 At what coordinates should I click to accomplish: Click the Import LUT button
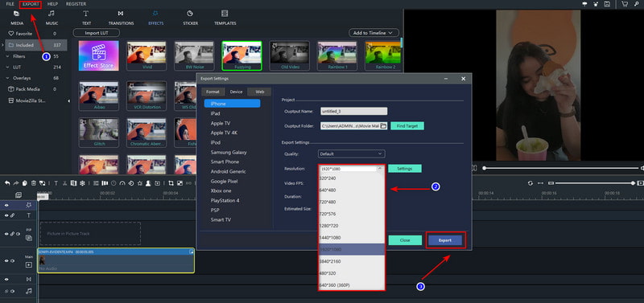[97, 32]
